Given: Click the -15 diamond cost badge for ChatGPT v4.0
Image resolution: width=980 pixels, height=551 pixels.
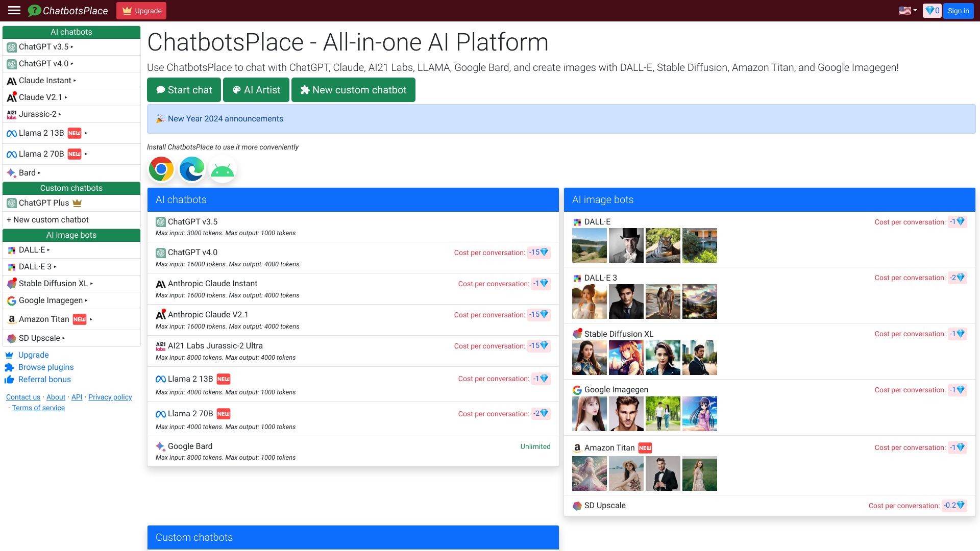Looking at the screenshot, I should click(537, 252).
